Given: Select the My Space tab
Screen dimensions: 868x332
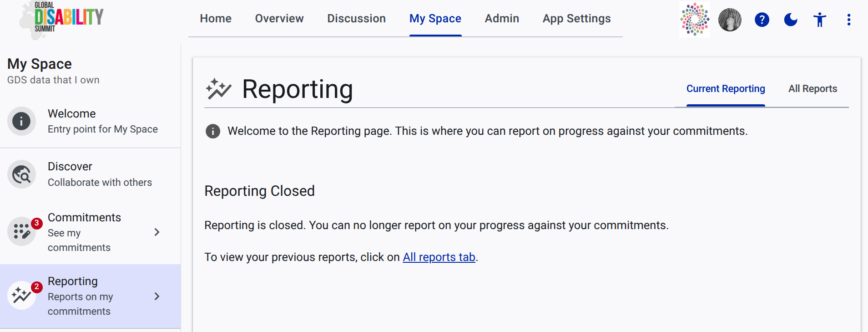Looking at the screenshot, I should tap(435, 19).
